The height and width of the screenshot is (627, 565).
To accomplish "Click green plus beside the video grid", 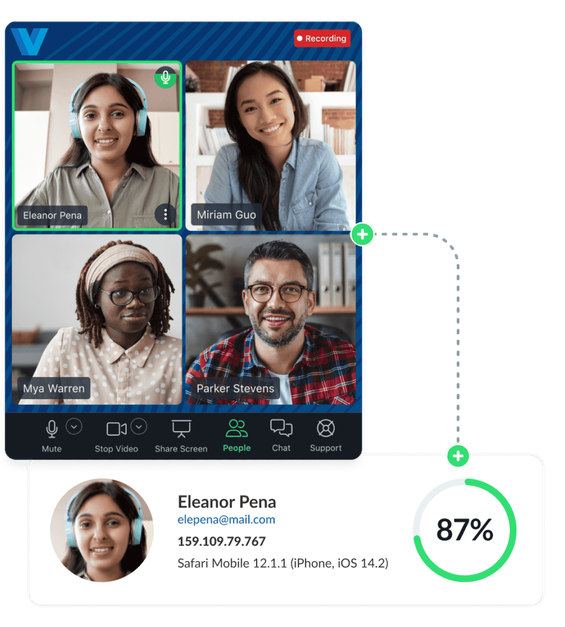I will click(x=362, y=234).
